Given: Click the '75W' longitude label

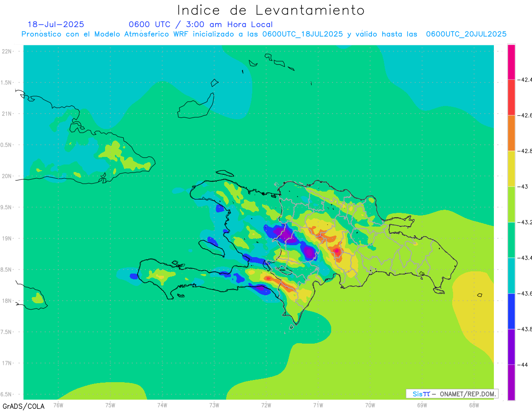Looking at the screenshot, I should tap(110, 405).
